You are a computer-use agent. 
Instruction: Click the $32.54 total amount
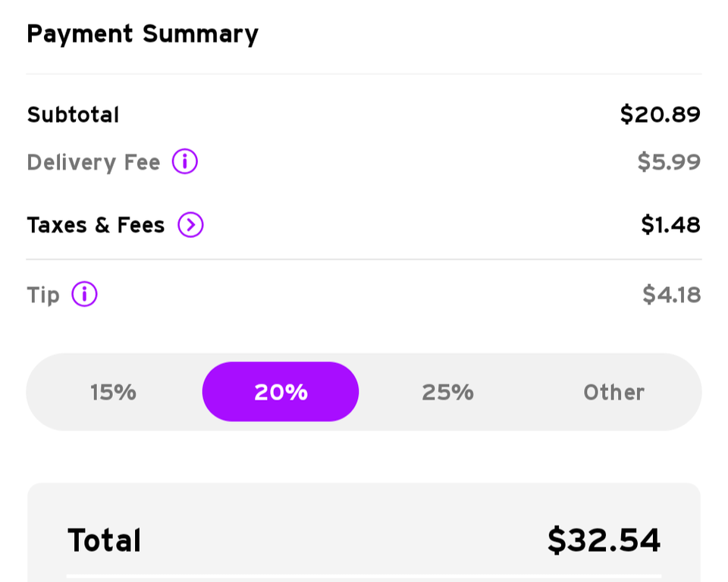pyautogui.click(x=604, y=540)
